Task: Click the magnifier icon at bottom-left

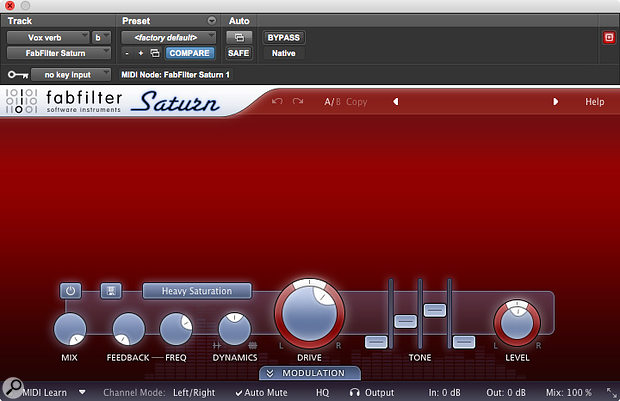Action: (x=13, y=388)
